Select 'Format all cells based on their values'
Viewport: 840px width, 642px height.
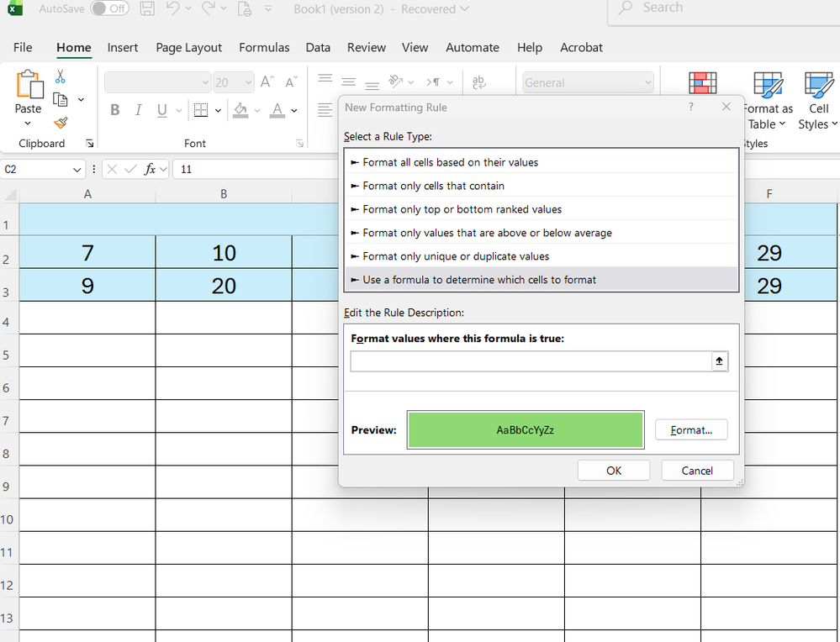(541, 162)
